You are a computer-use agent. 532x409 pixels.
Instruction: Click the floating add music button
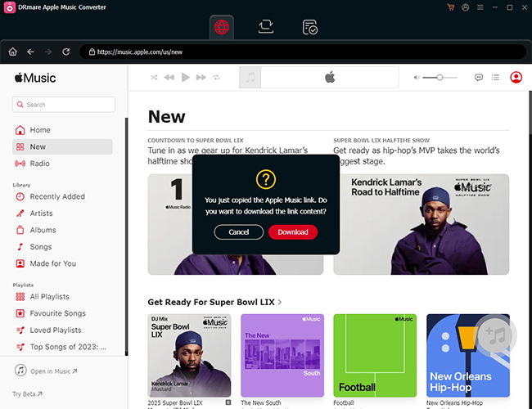coord(495,335)
